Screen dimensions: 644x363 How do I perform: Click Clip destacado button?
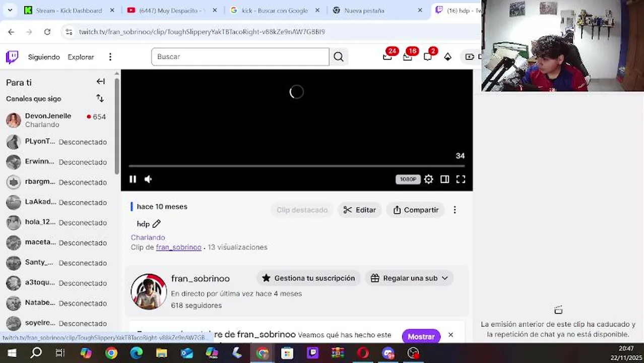click(x=302, y=210)
